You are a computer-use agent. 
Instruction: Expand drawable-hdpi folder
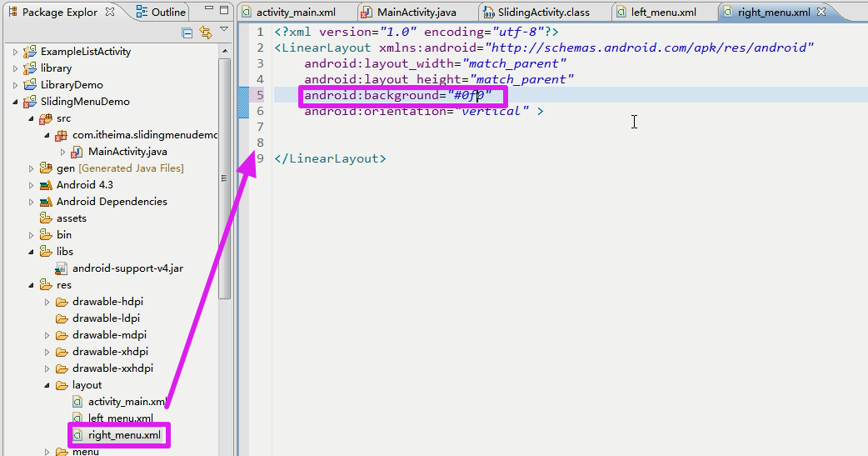(47, 302)
